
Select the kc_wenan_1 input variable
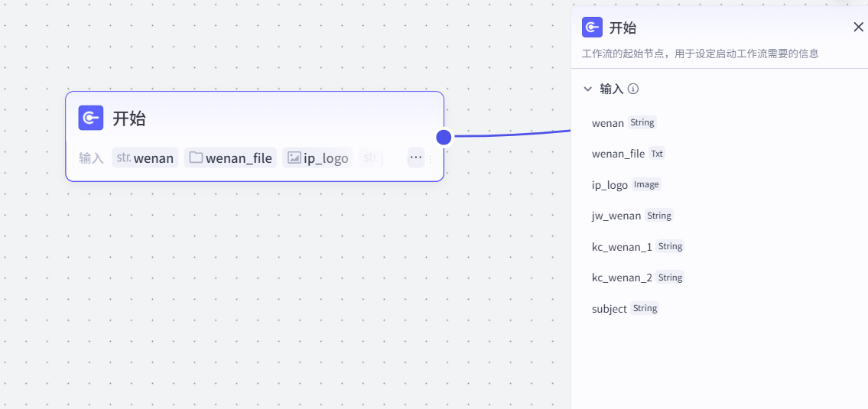click(x=622, y=247)
